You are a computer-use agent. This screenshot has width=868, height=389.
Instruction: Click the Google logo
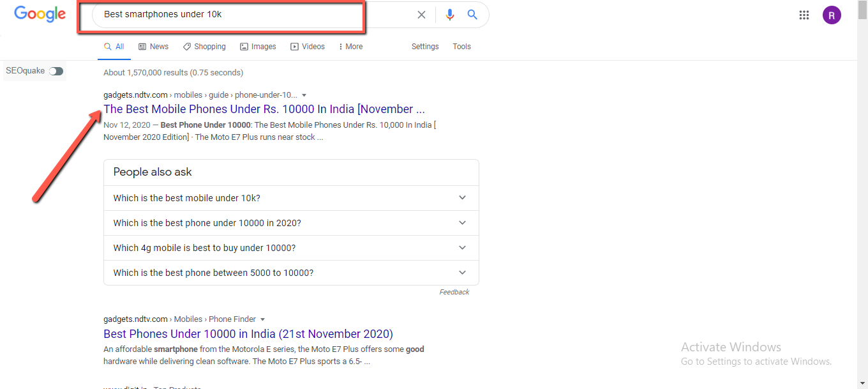(x=40, y=14)
